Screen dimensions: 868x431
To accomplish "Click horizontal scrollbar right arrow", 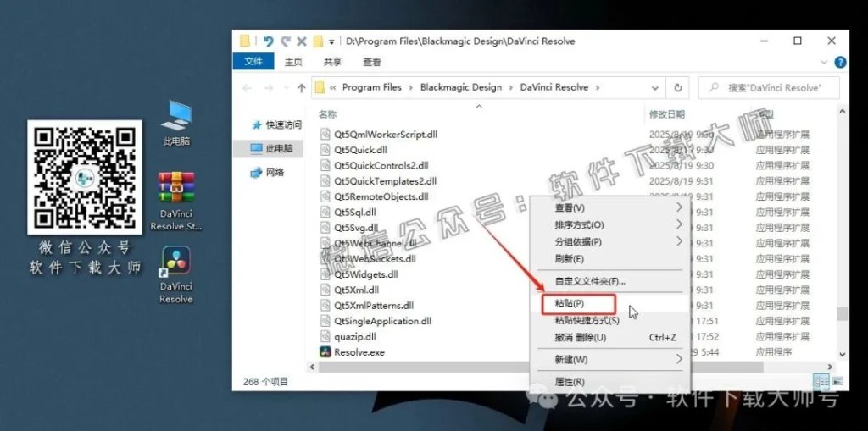I will (x=830, y=367).
